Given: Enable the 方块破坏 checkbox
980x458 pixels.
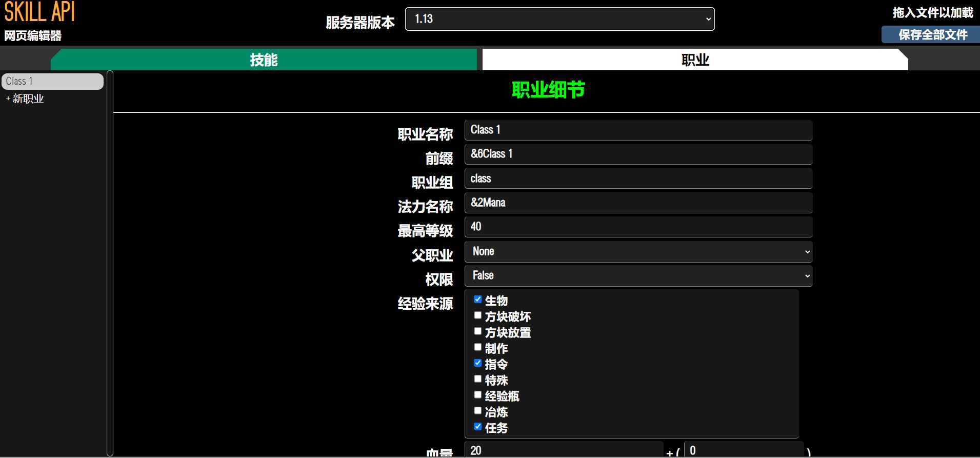Looking at the screenshot, I should (x=478, y=315).
